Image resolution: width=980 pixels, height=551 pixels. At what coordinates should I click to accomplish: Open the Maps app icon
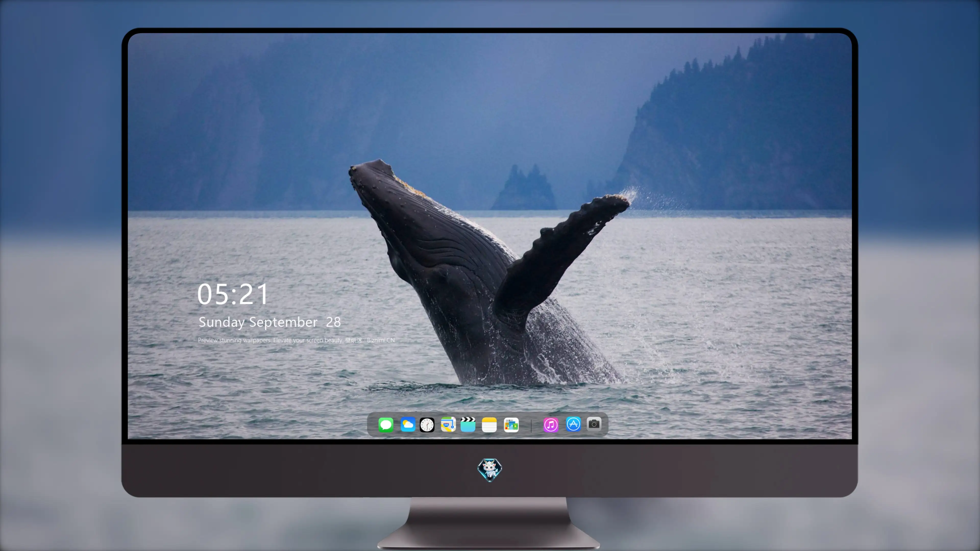448,425
